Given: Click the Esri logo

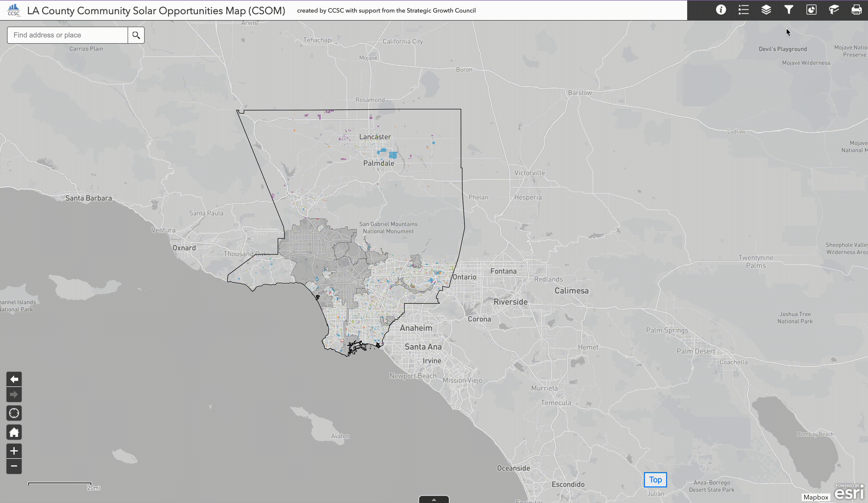Looking at the screenshot, I should point(849,492).
